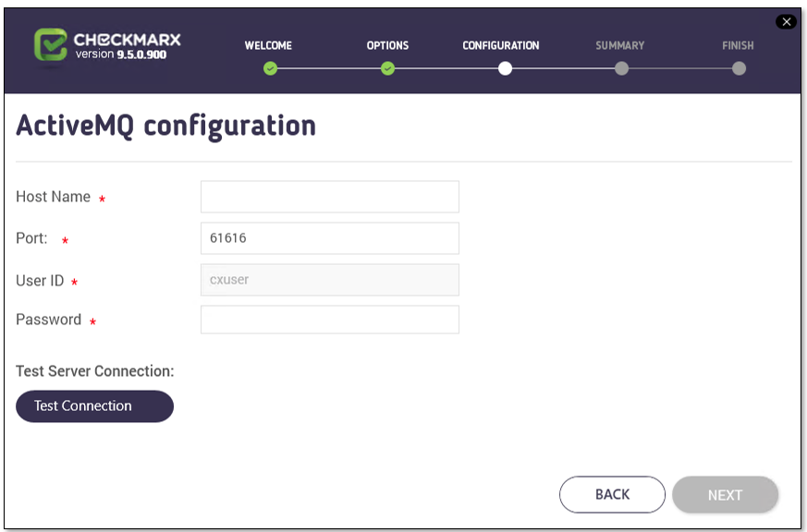This screenshot has height=532, width=807.
Task: Click the gray Finish step circle
Action: tap(740, 68)
